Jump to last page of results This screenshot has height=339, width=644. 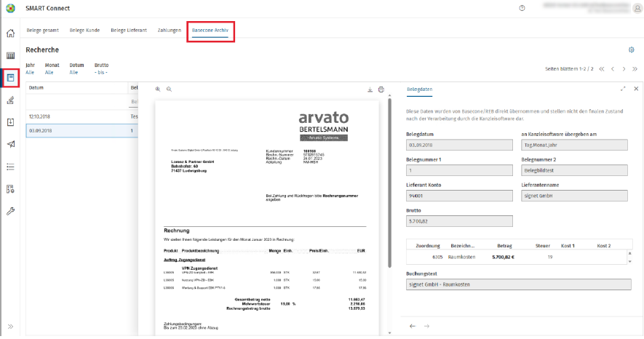tap(635, 69)
